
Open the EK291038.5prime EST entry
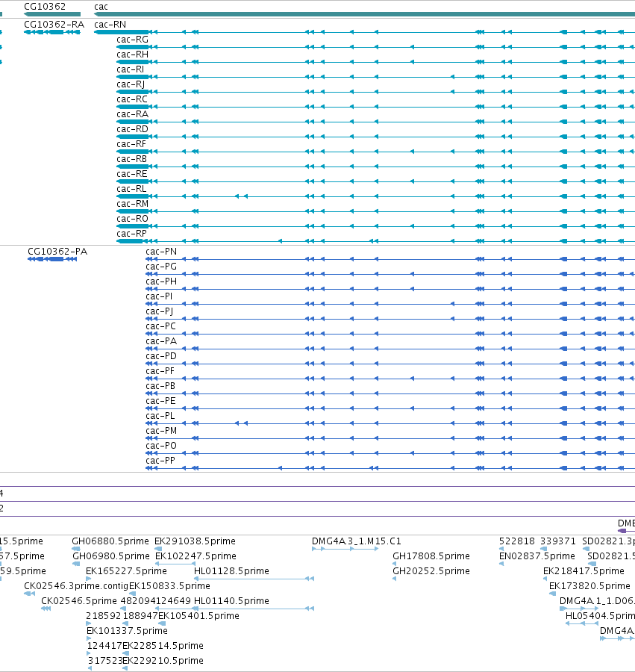pos(195,541)
